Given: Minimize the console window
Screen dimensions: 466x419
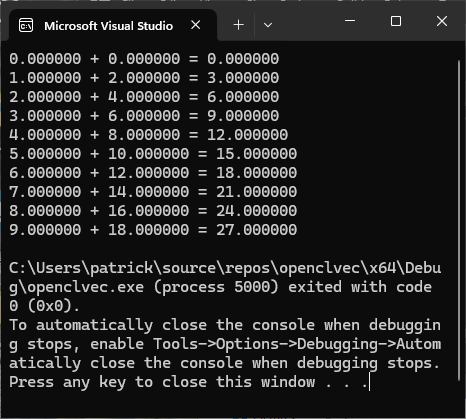Looking at the screenshot, I should [x=350, y=21].
